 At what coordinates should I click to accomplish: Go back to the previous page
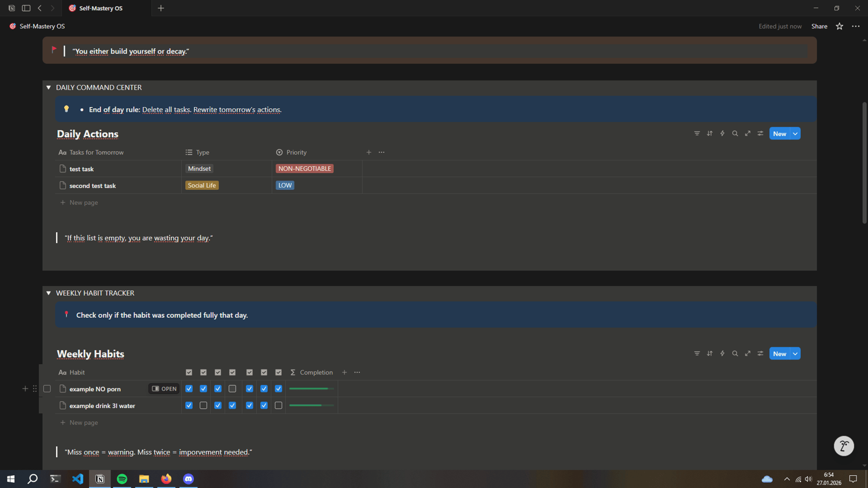(x=39, y=8)
